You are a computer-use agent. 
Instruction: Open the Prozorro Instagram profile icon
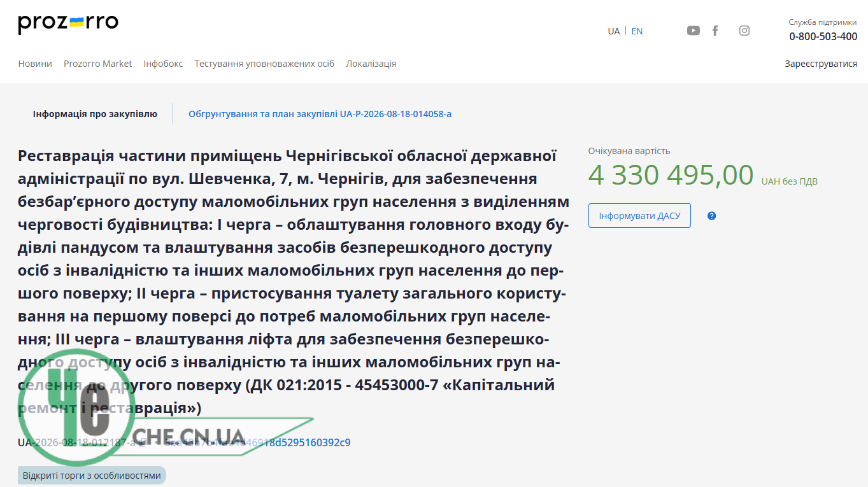click(744, 31)
